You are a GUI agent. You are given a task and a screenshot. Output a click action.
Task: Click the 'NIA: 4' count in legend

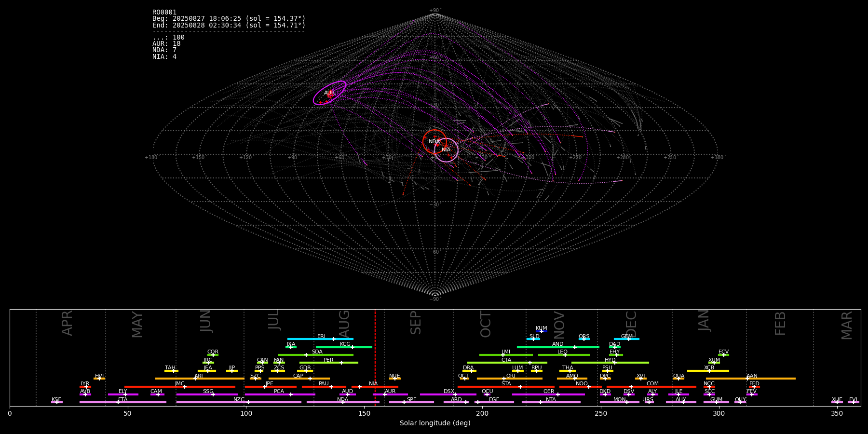pyautogui.click(x=164, y=57)
